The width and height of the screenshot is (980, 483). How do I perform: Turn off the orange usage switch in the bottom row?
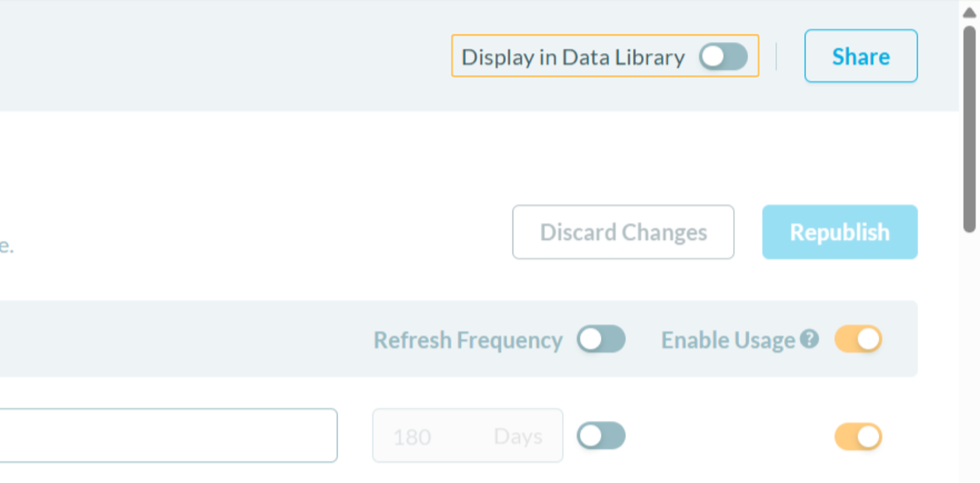coord(858,436)
